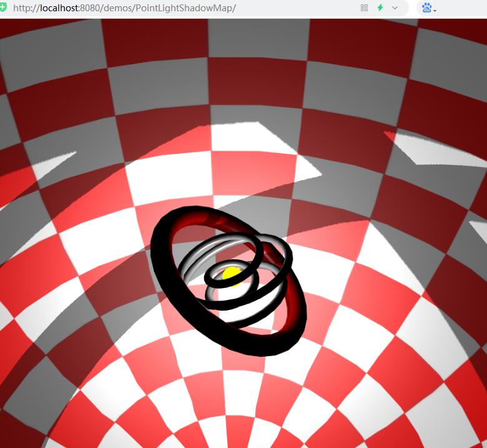Open the QR code icon in address bar
Screen dimensions: 487x448
click(x=365, y=7)
